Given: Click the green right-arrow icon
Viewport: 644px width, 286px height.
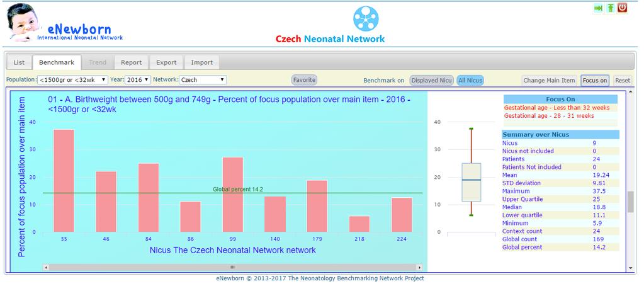Looking at the screenshot, I should pos(599,8).
